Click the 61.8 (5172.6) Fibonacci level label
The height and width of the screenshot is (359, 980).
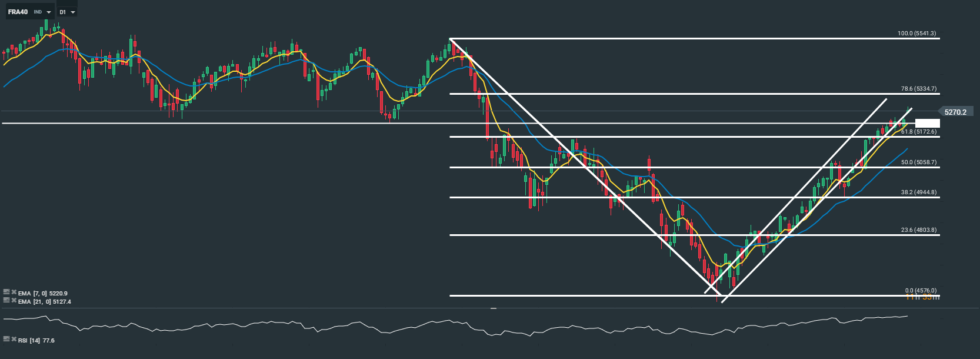[x=918, y=132]
